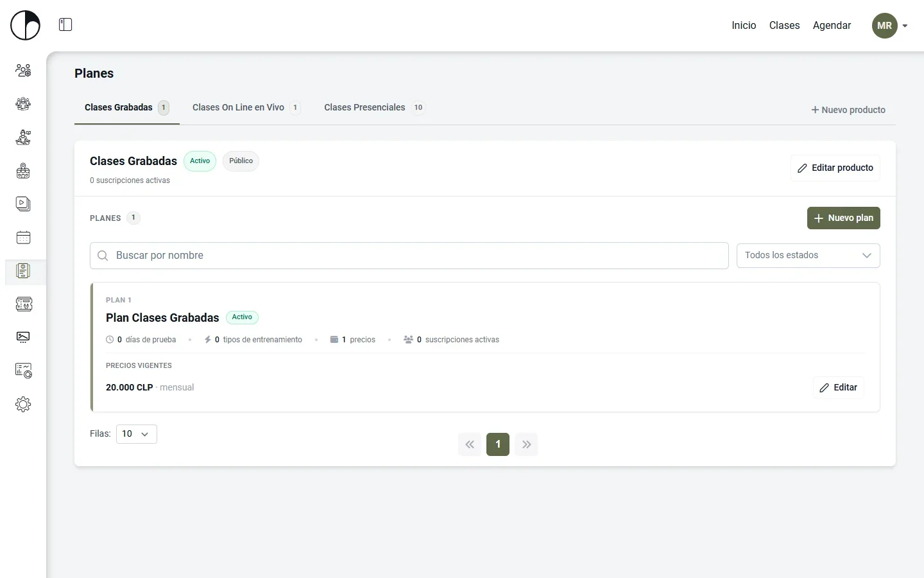Open Inicio in the top navigation

coord(744,26)
